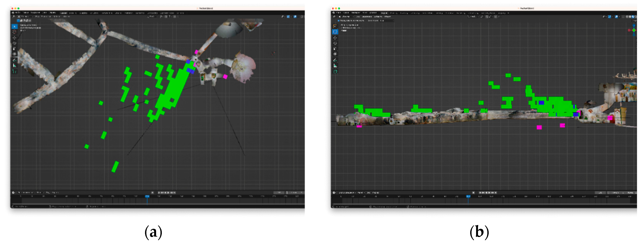Toggle show gizmo button in right window (b)

[x=610, y=17]
